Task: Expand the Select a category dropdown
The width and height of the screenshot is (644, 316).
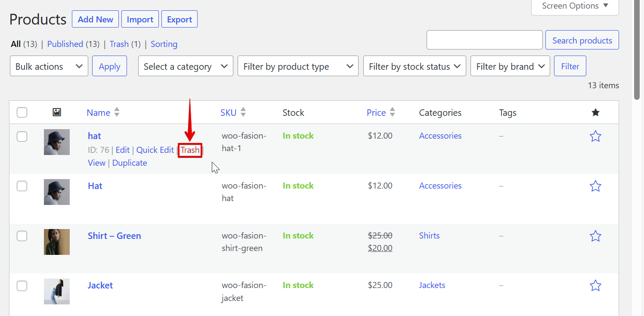Action: pos(186,66)
